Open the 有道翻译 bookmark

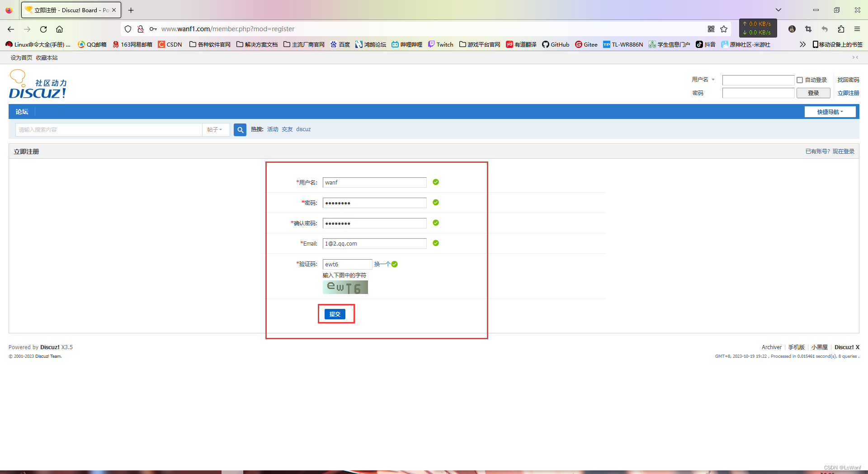coord(521,44)
